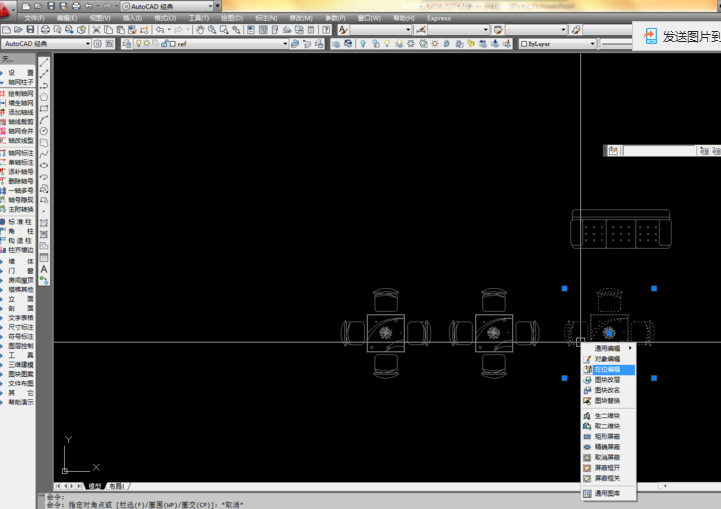Open the ByLayer color dropdown

click(x=592, y=44)
